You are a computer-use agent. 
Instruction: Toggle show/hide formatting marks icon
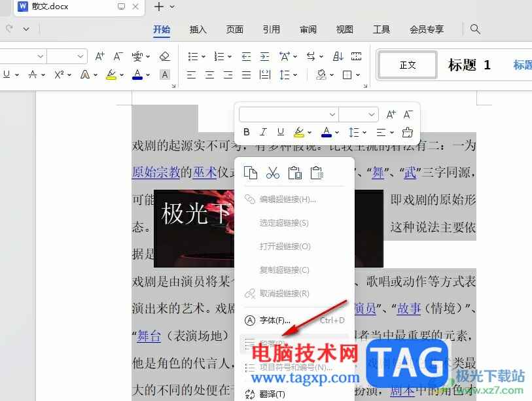point(310,56)
